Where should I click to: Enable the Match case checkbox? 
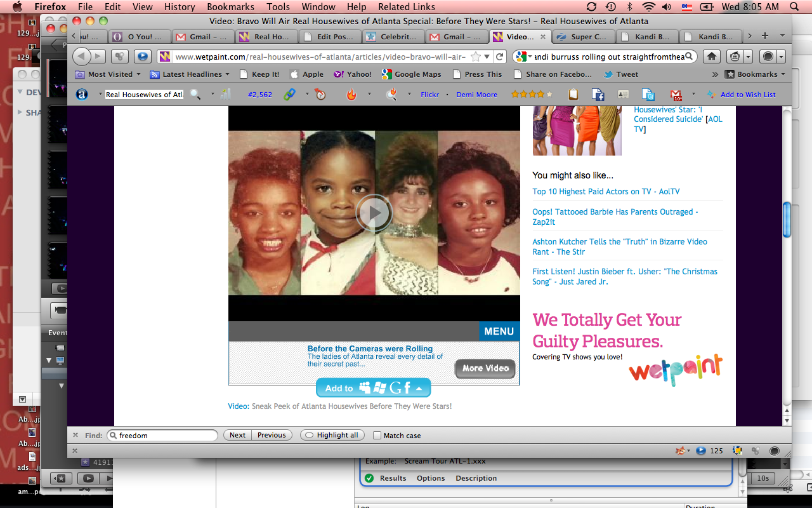(x=377, y=436)
